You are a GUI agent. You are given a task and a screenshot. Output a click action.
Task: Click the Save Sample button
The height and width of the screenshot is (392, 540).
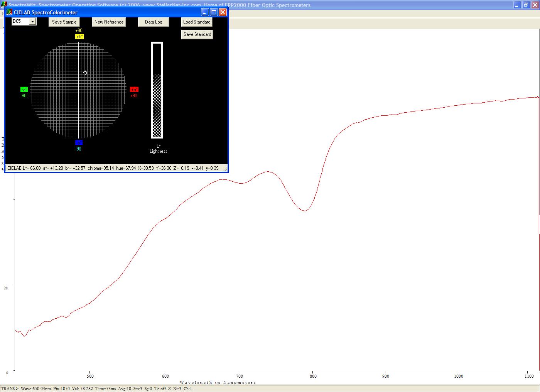point(64,22)
